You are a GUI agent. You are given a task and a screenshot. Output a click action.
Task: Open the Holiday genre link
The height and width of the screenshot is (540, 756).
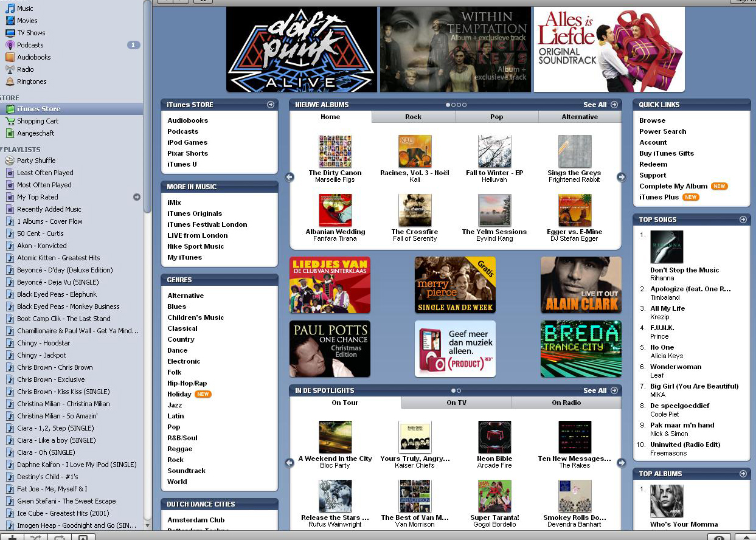[179, 394]
